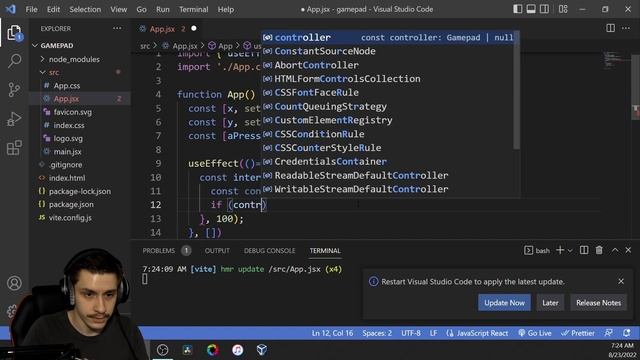The width and height of the screenshot is (640, 360).
Task: Open the Source Control view
Action: pos(14,89)
